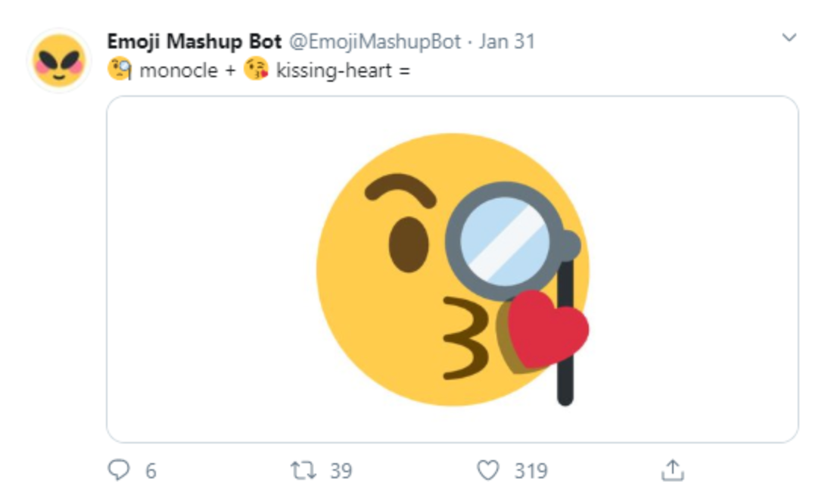This screenshot has width=831, height=504.
Task: Open the share upload icon
Action: click(x=673, y=470)
